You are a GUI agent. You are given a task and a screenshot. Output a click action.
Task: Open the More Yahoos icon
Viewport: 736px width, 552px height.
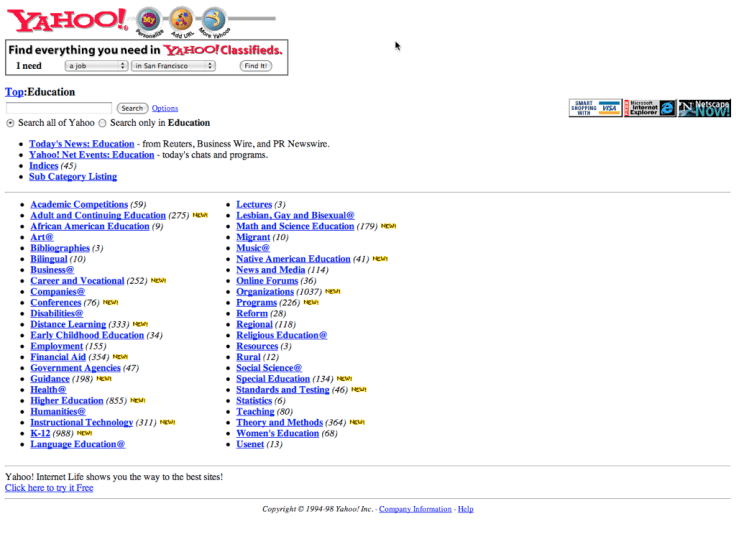click(214, 20)
